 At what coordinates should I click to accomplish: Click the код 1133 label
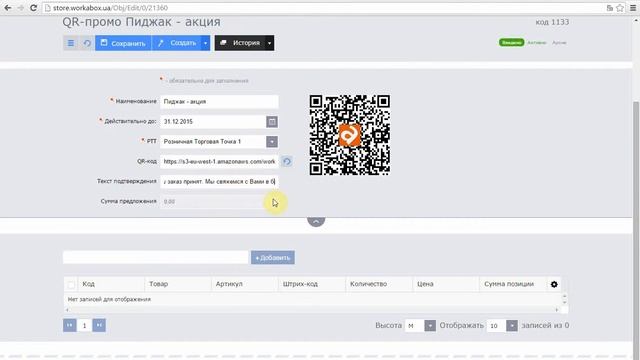pos(552,22)
